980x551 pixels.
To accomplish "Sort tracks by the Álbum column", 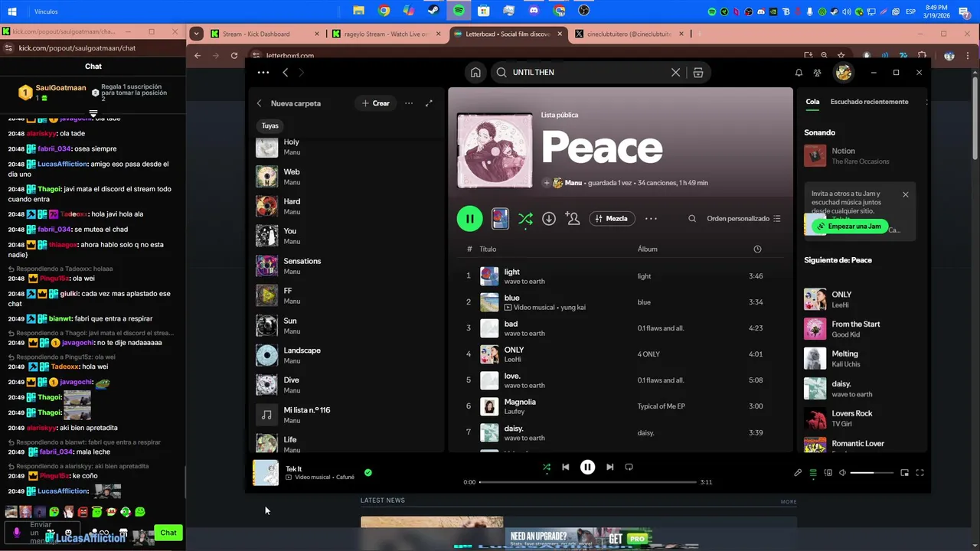I will coord(648,249).
